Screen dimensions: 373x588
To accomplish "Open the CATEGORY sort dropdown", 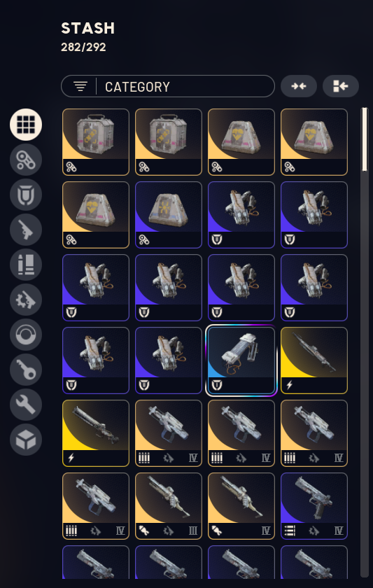I will pos(168,87).
